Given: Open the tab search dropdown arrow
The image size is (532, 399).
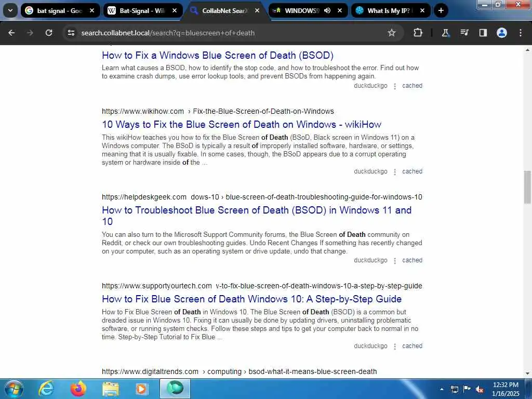Looking at the screenshot, I should (10, 10).
